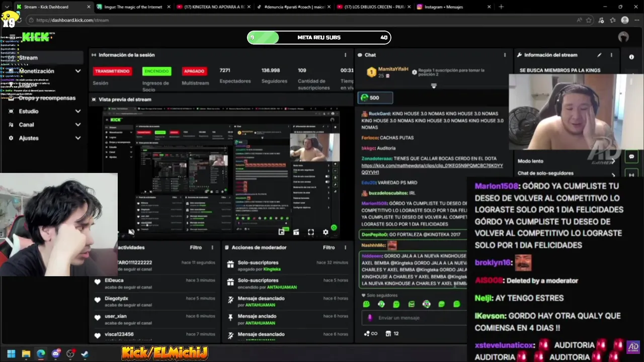Screen dimensions: 644x362
Task: Click the 7271 Espectadores count
Action: coord(225,70)
